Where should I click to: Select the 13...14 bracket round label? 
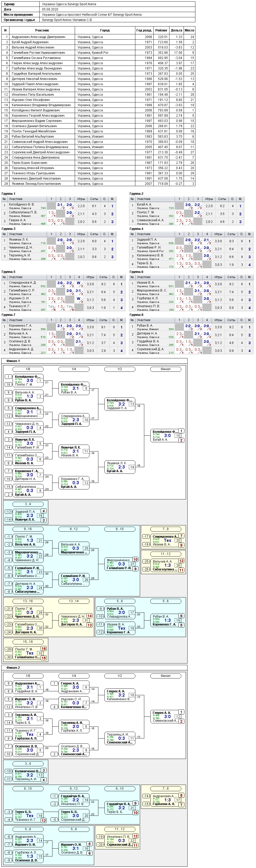click(74, 601)
